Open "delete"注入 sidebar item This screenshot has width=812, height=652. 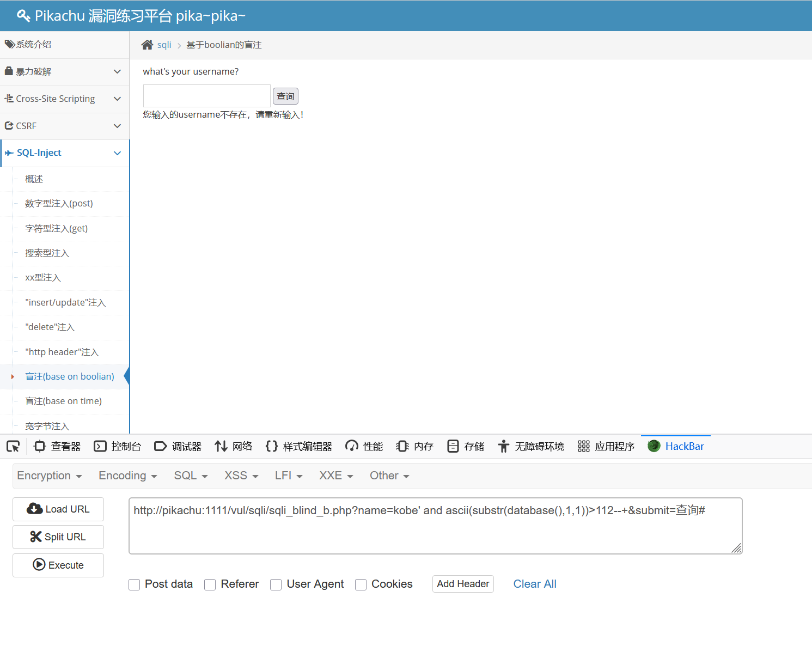pos(50,327)
